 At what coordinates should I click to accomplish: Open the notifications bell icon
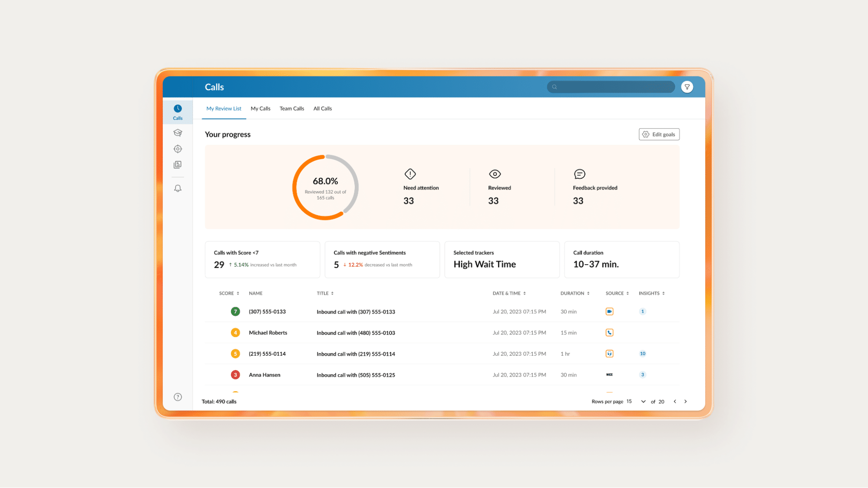coord(178,188)
